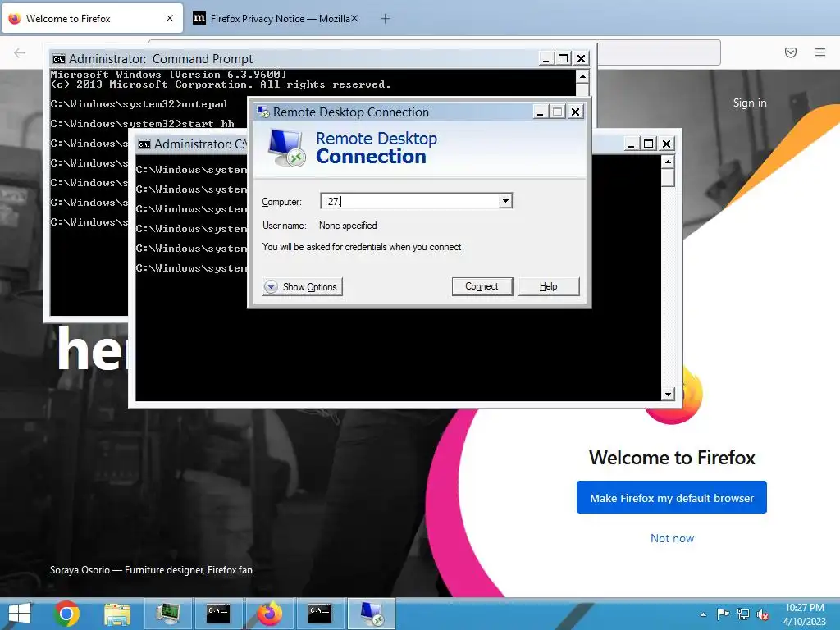Image resolution: width=840 pixels, height=630 pixels.
Task: Launch Google Chrome from the taskbar
Action: pyautogui.click(x=66, y=614)
